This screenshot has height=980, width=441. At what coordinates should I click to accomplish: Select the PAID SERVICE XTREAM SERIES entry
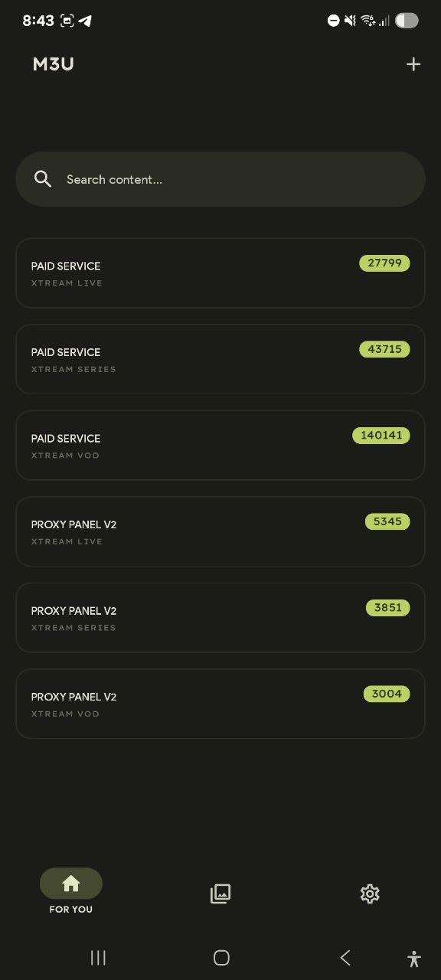220,359
